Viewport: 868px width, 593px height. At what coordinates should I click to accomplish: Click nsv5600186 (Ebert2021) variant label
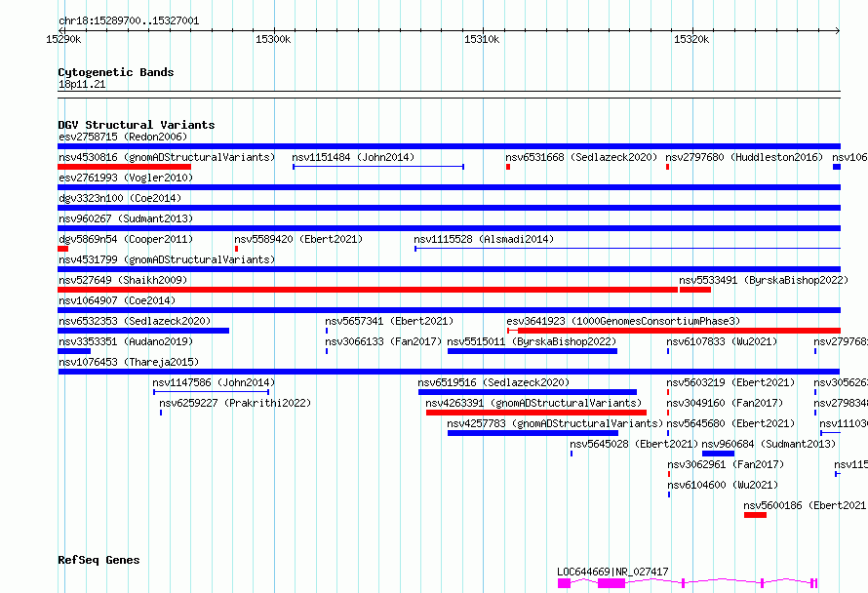(x=805, y=505)
